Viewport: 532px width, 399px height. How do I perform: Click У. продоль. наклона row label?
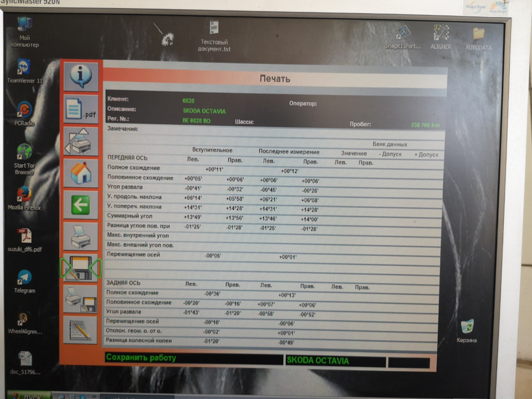[134, 197]
